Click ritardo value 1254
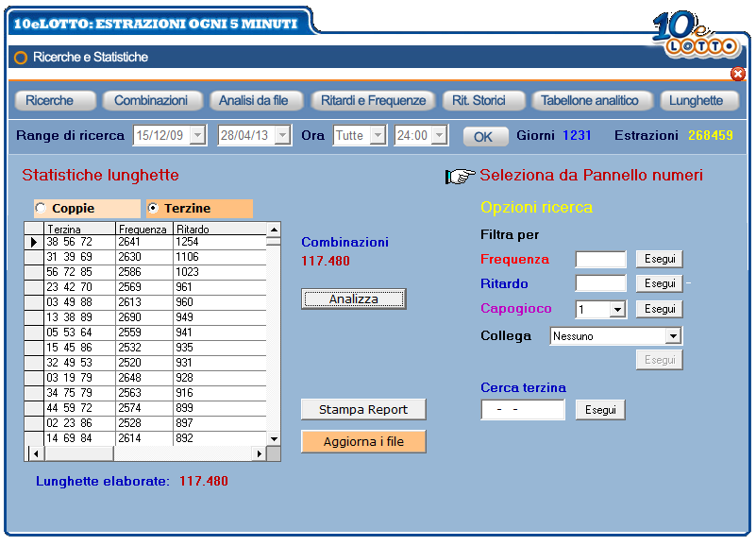 click(187, 242)
